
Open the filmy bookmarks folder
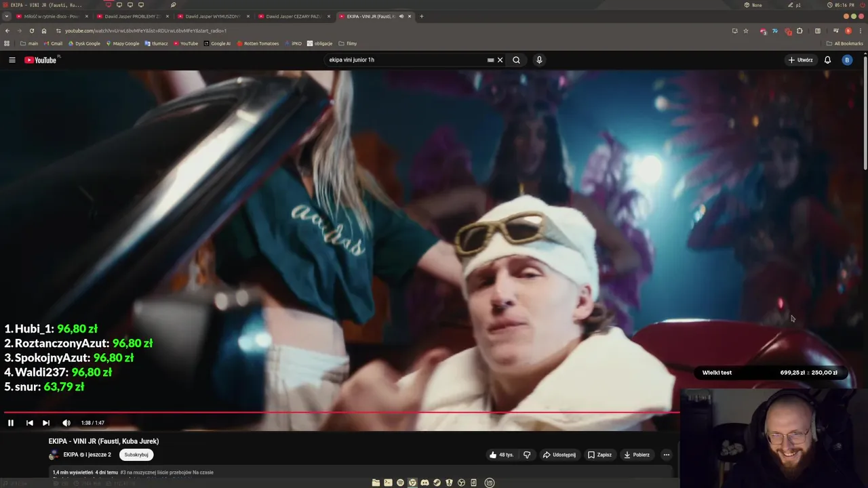347,43
